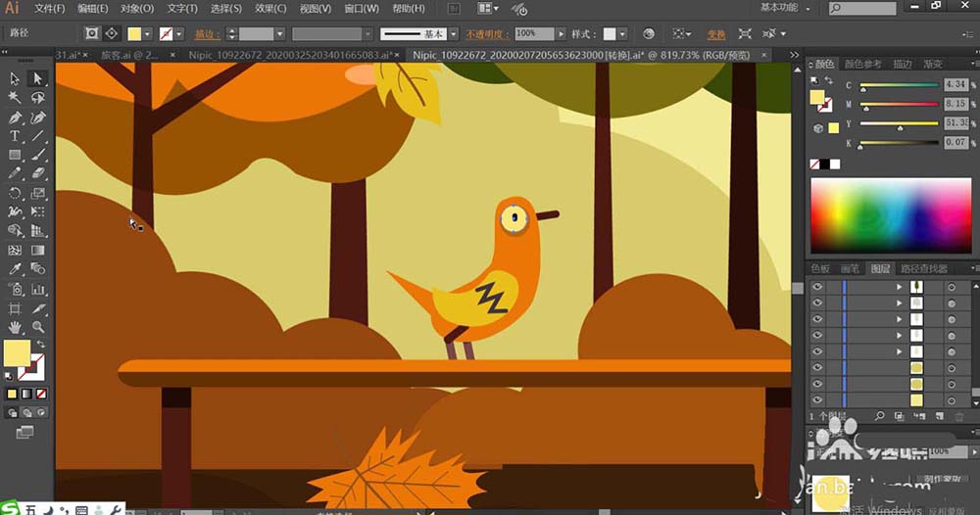Switch to the 路径查找器 panel tab
The width and height of the screenshot is (980, 515).
pos(924,268)
